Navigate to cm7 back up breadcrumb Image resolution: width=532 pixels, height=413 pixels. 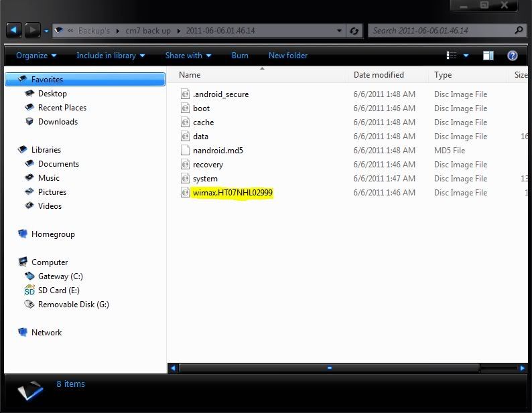coord(148,31)
